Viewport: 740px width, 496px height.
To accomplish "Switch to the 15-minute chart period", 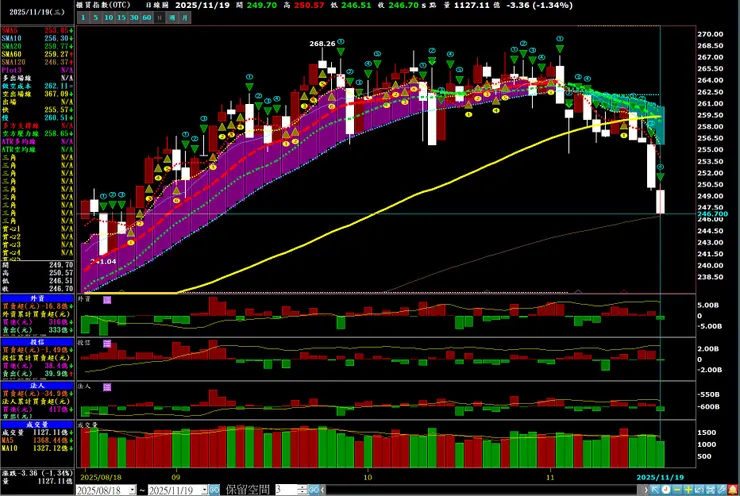I will click(121, 17).
